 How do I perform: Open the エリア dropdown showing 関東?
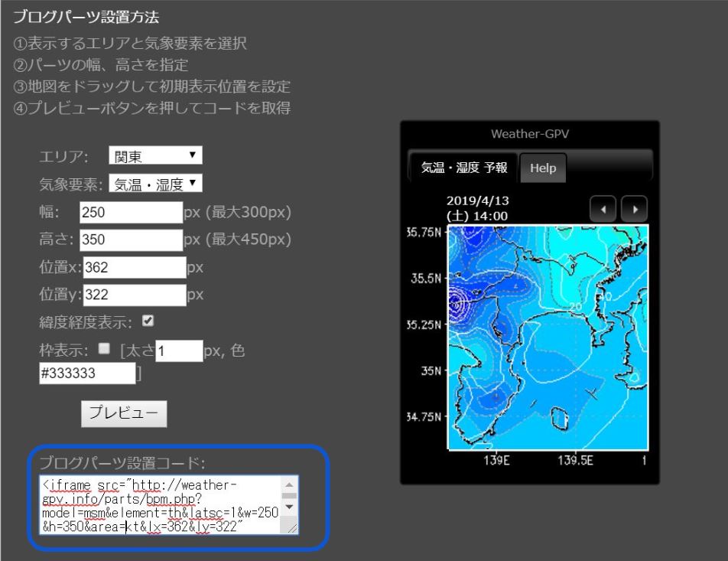(155, 155)
